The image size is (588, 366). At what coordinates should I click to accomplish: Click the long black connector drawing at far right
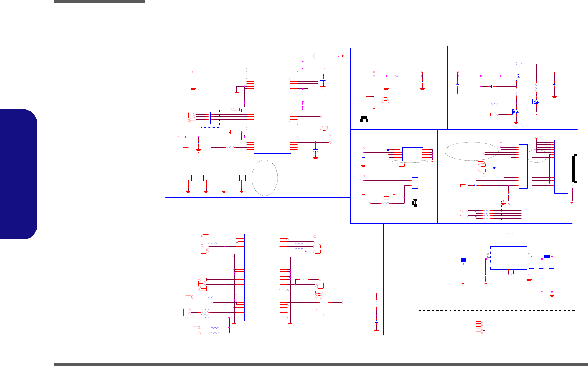[575, 169]
